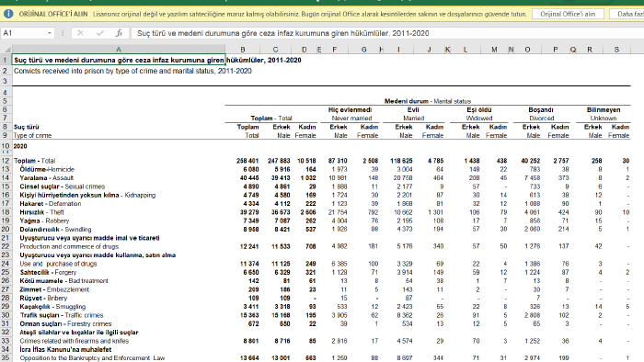Image resolution: width=644 pixels, height=362 pixels.
Task: Select column S header
Action: pyautogui.click(x=616, y=50)
